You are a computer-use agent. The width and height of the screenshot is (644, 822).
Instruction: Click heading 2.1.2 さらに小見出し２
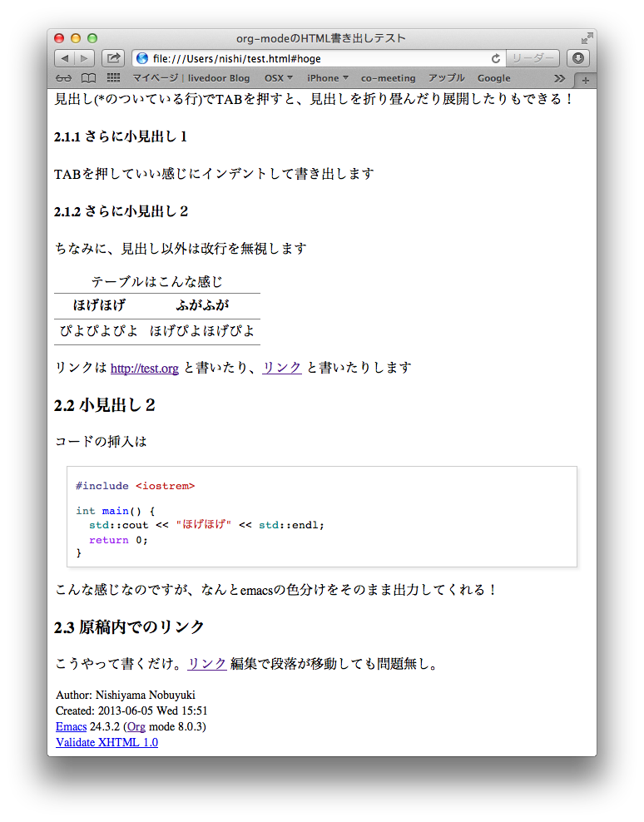point(121,211)
